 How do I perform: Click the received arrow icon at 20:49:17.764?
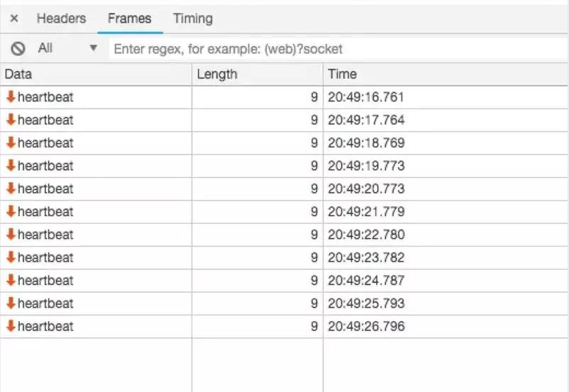(11, 120)
